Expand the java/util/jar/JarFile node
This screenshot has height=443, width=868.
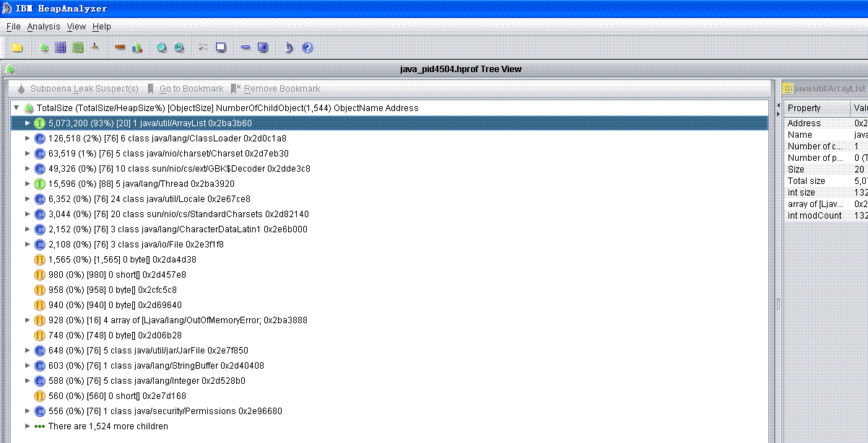tap(27, 351)
